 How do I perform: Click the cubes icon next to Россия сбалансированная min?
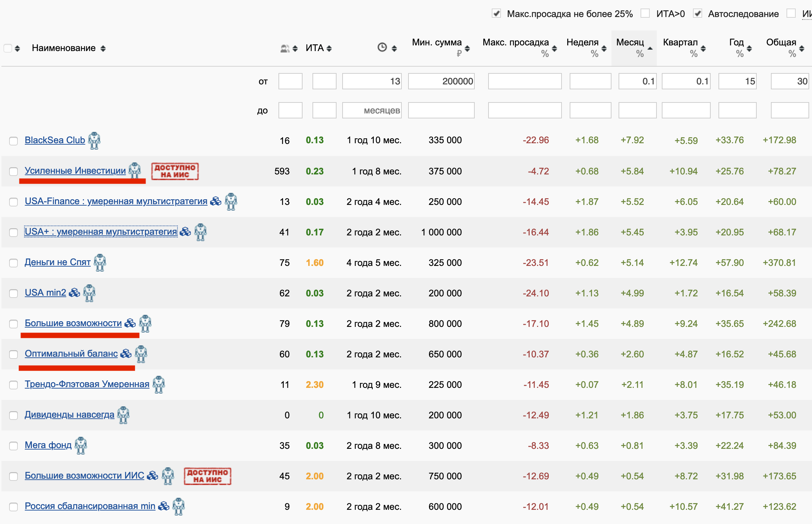point(163,506)
